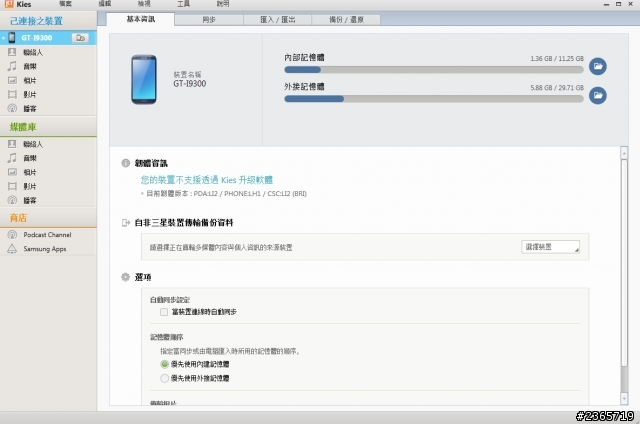Collapse the GT-I9300 device tree arrow

3,38
